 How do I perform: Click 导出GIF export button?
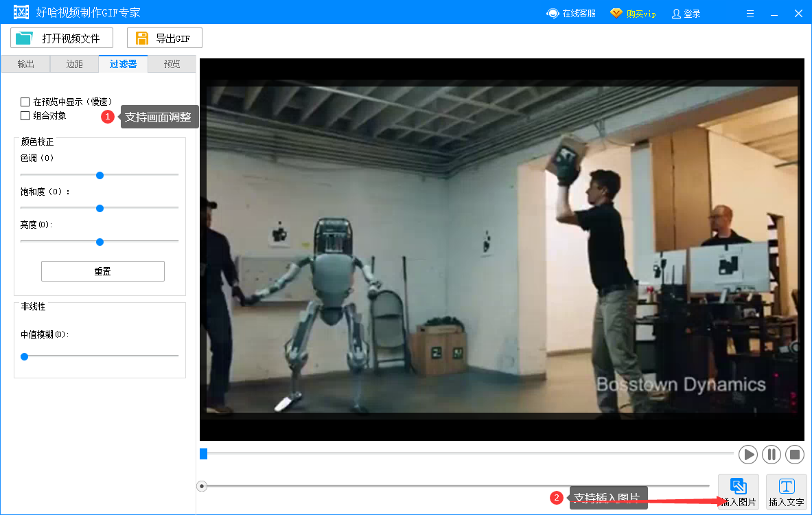click(165, 38)
